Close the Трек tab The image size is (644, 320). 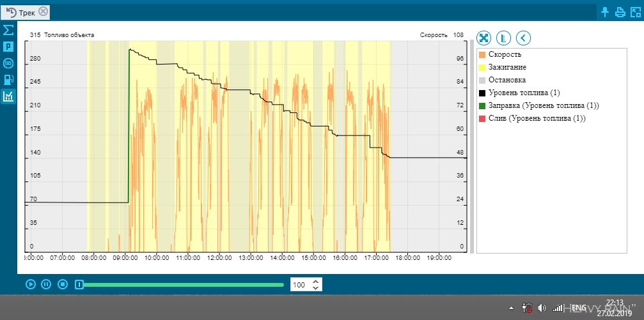(x=43, y=11)
